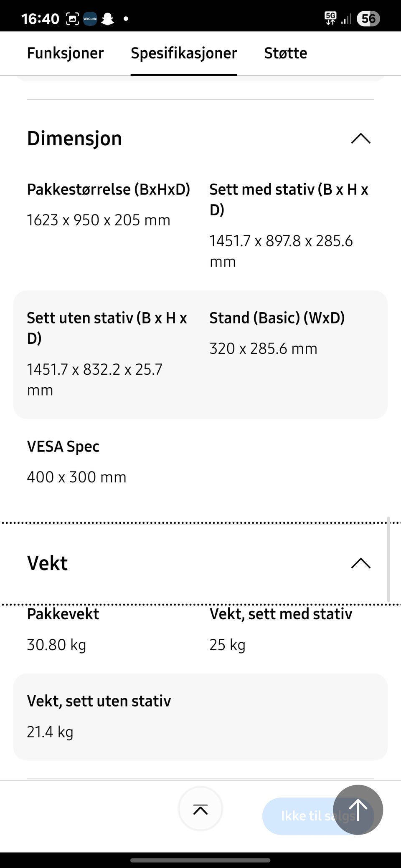The width and height of the screenshot is (401, 868).
Task: Tap the Vekt section heading
Action: [x=47, y=563]
